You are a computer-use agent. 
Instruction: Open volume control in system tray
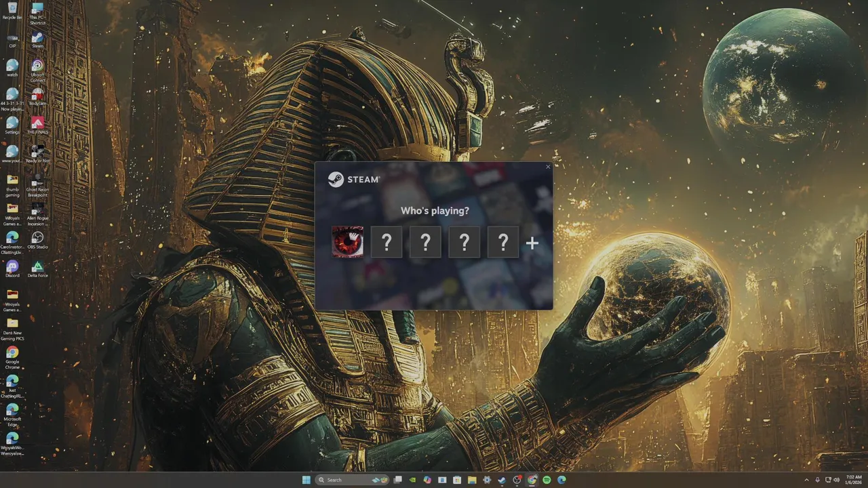coord(837,480)
